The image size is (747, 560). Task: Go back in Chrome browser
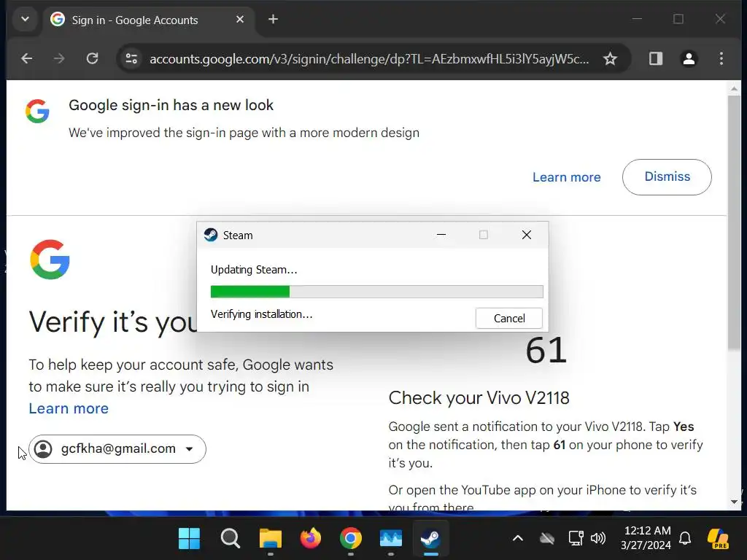point(27,58)
